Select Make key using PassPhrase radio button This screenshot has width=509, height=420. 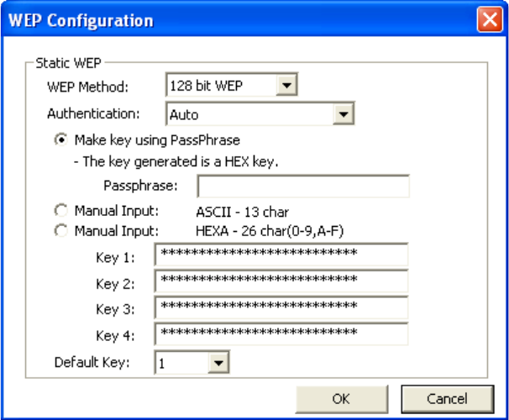[61, 140]
